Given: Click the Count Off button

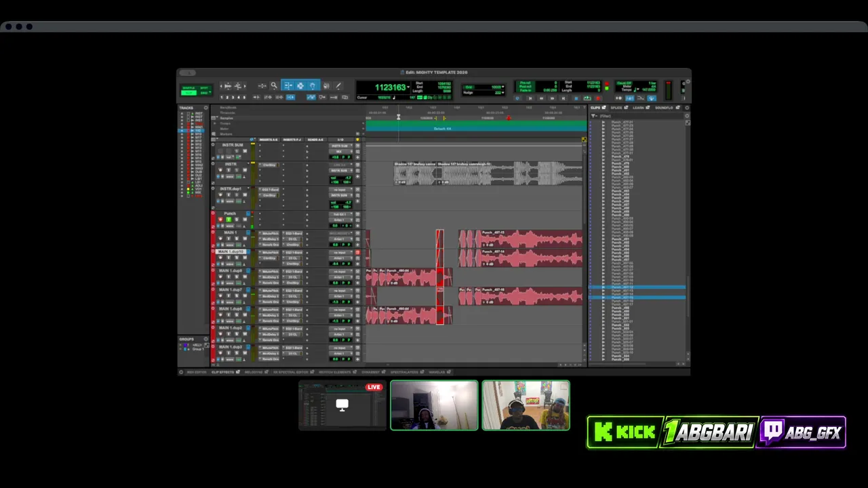Looking at the screenshot, I should [x=625, y=83].
